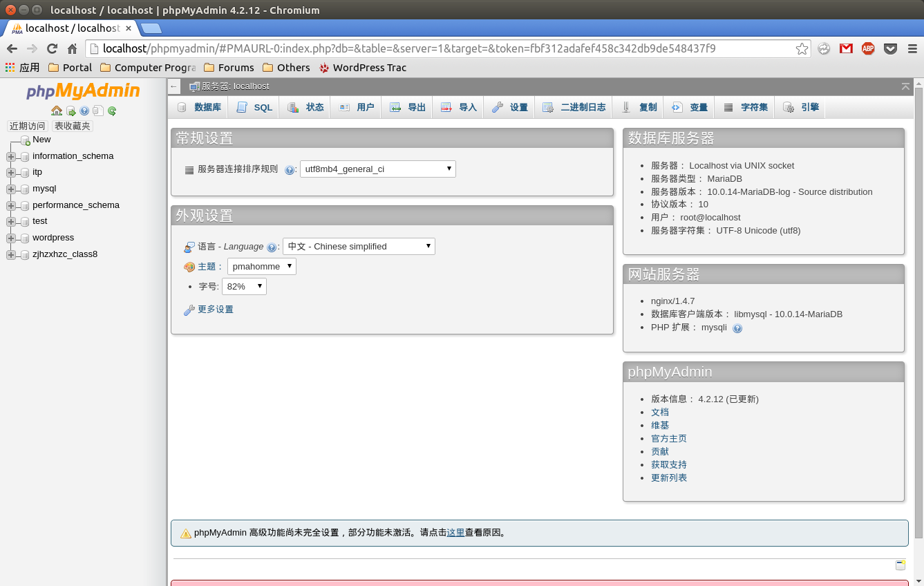Expand the itp database node
Screen dimensions: 924x586
[10, 173]
